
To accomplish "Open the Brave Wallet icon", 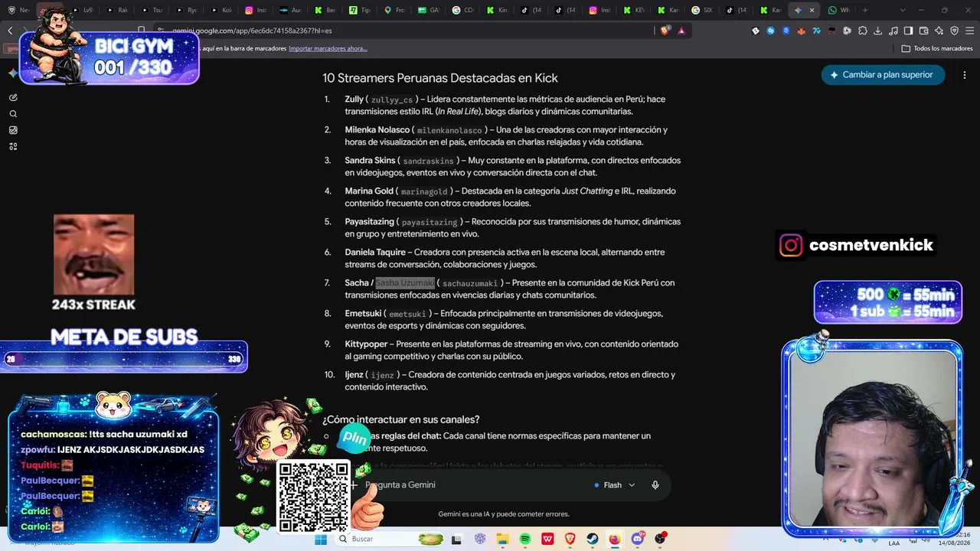I will 923,31.
